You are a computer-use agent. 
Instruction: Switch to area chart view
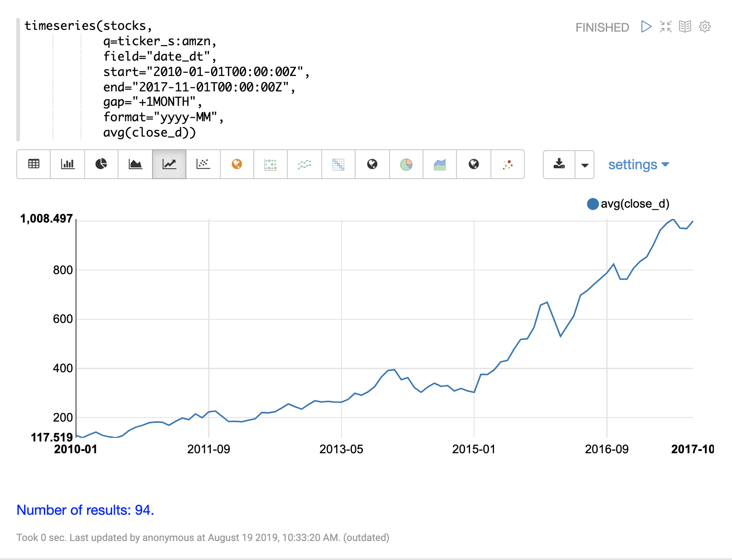tap(135, 164)
